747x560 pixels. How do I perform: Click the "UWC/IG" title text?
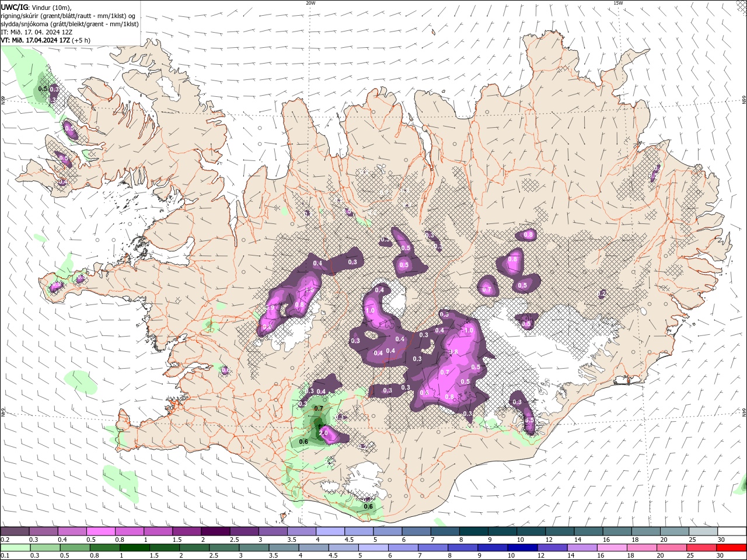tap(15, 6)
